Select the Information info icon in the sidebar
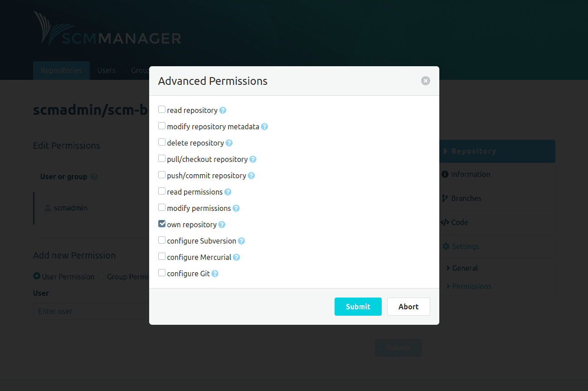This screenshot has height=391, width=588. [x=445, y=174]
